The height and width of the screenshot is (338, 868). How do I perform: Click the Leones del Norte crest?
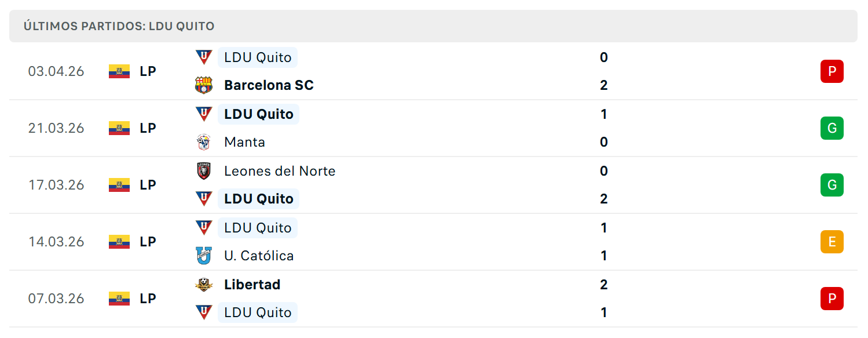tap(204, 171)
